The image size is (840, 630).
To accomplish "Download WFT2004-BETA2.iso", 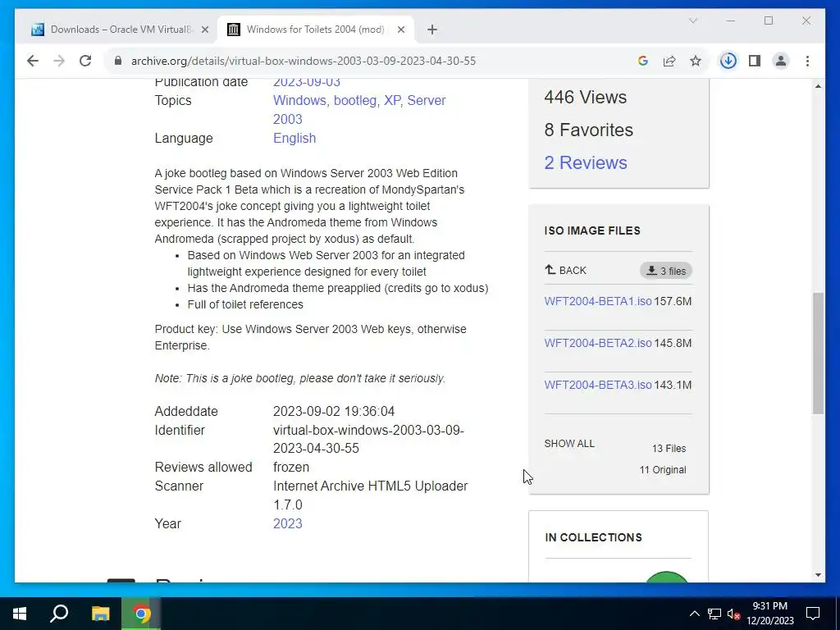I will pos(598,343).
